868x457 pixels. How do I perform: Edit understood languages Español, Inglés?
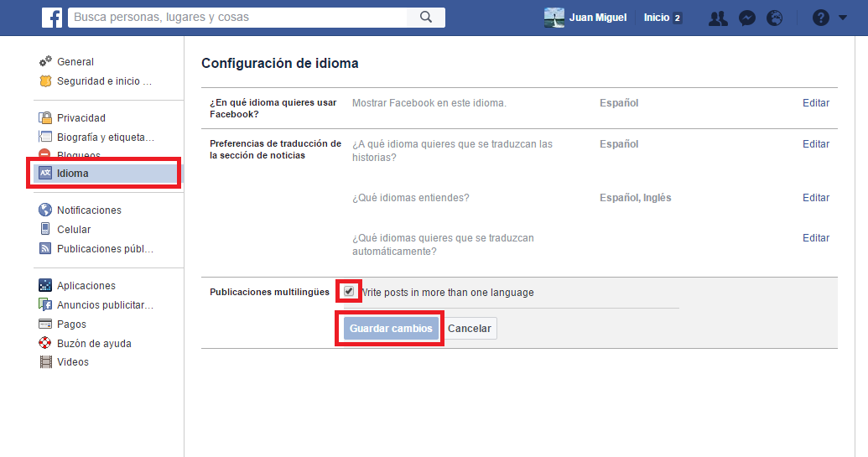pos(816,198)
